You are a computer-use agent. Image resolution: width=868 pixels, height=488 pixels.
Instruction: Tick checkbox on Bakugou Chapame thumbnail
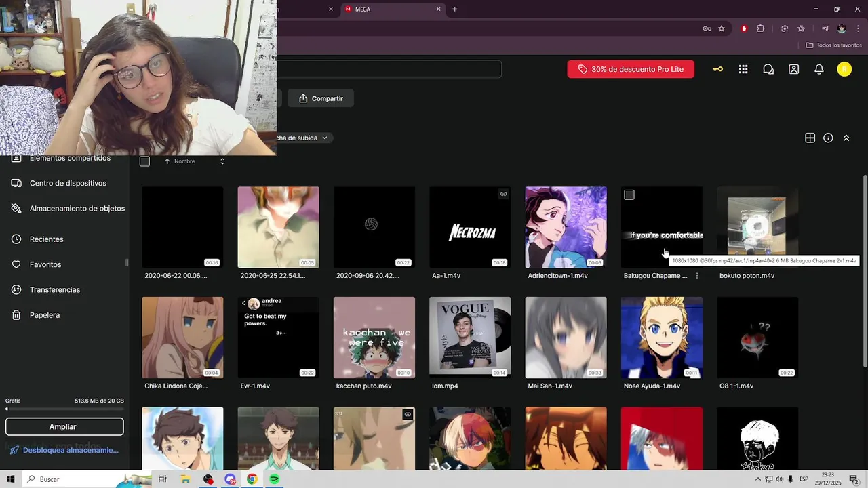pyautogui.click(x=629, y=195)
